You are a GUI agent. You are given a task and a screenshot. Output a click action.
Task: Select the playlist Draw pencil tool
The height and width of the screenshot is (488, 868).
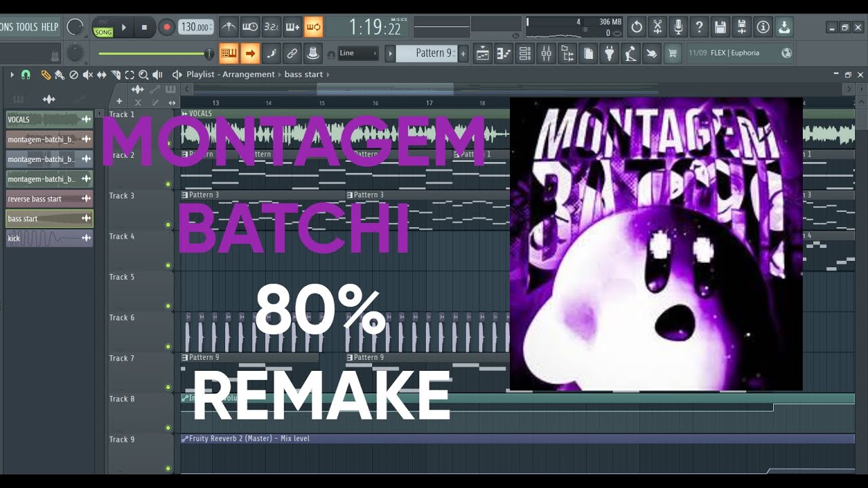coord(45,75)
